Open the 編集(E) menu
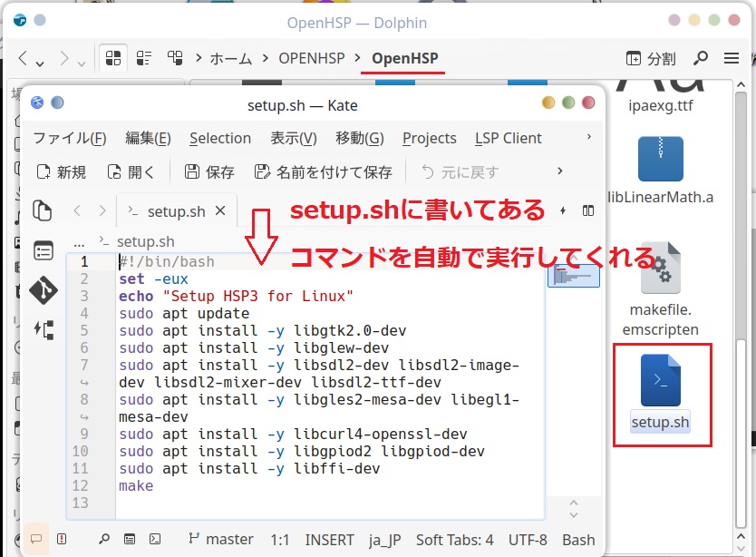 [148, 138]
